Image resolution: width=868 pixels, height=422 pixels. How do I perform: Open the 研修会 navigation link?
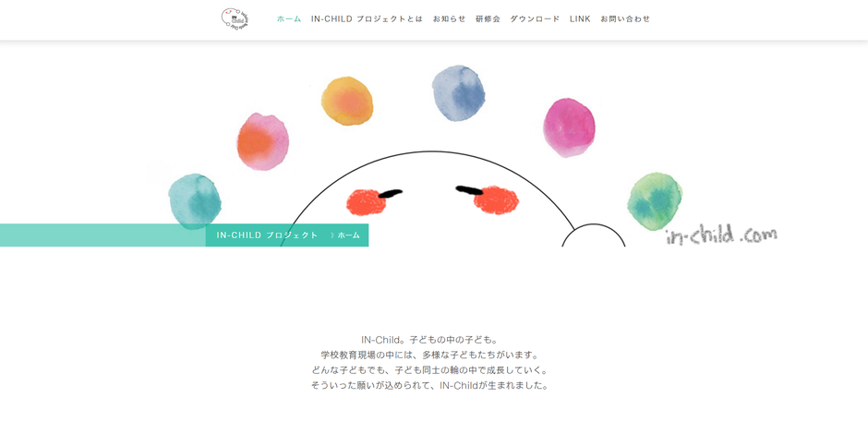[488, 18]
